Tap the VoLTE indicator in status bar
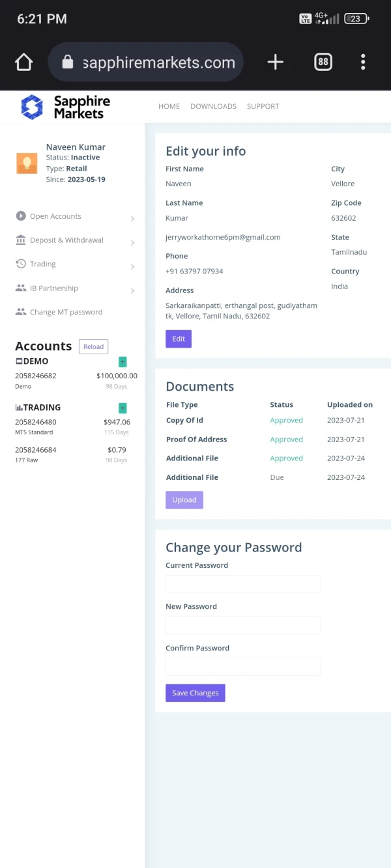391x868 pixels. point(305,19)
